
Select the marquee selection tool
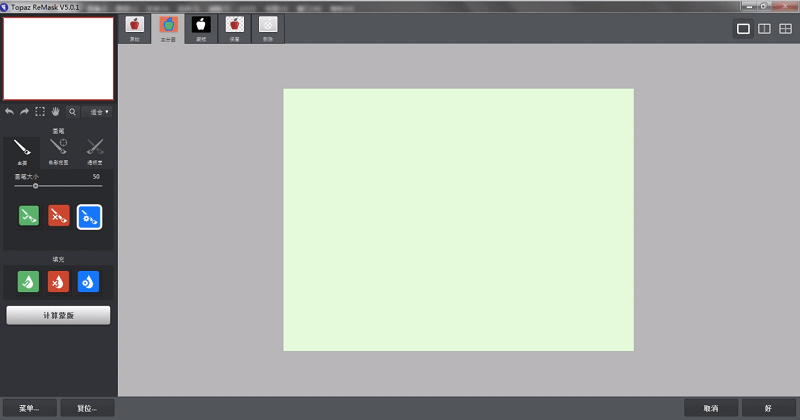pyautogui.click(x=40, y=112)
